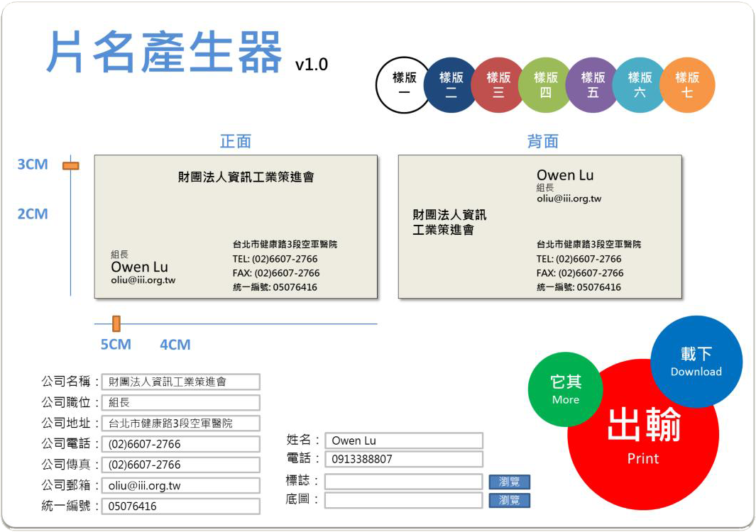Focus the 姓名 name field

403,440
